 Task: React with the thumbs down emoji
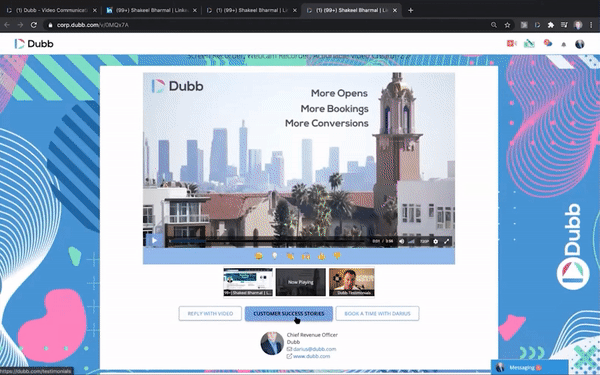(x=337, y=256)
